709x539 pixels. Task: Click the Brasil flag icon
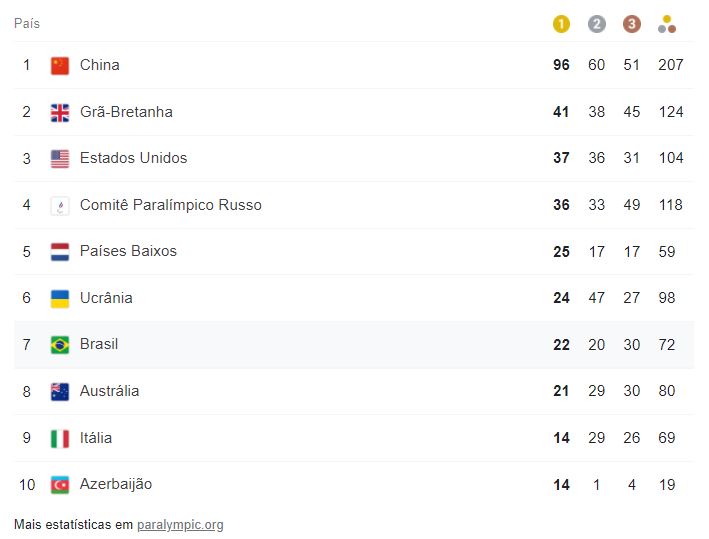pos(60,345)
